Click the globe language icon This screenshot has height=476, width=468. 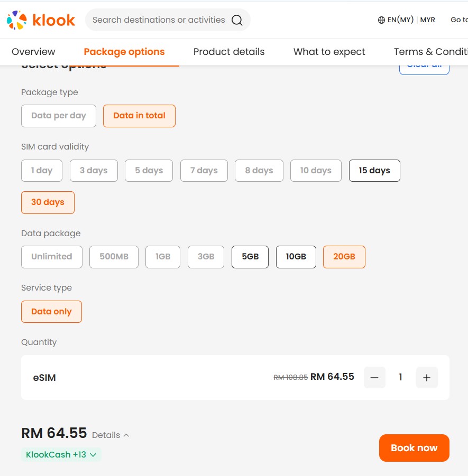pyautogui.click(x=381, y=20)
